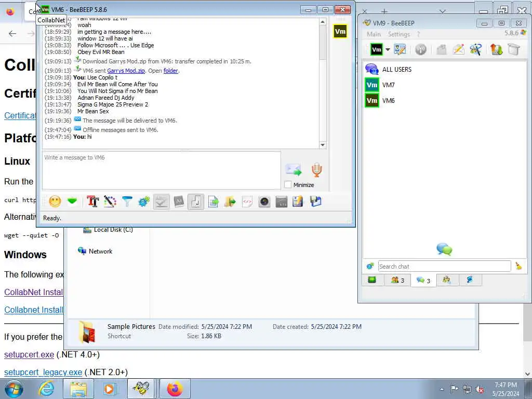Open setupcert.exe link on the web page
The height and width of the screenshot is (399, 532).
29,354
